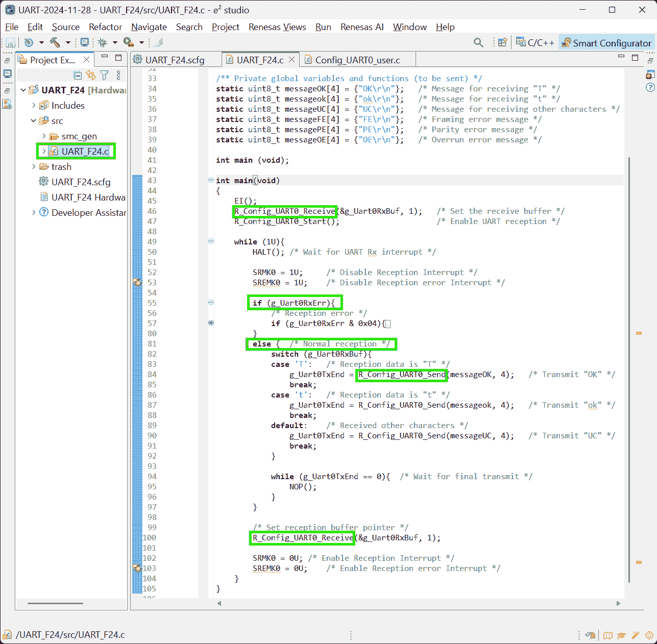Open the Project Explorer filter icon
The height and width of the screenshot is (644, 657).
click(x=105, y=76)
